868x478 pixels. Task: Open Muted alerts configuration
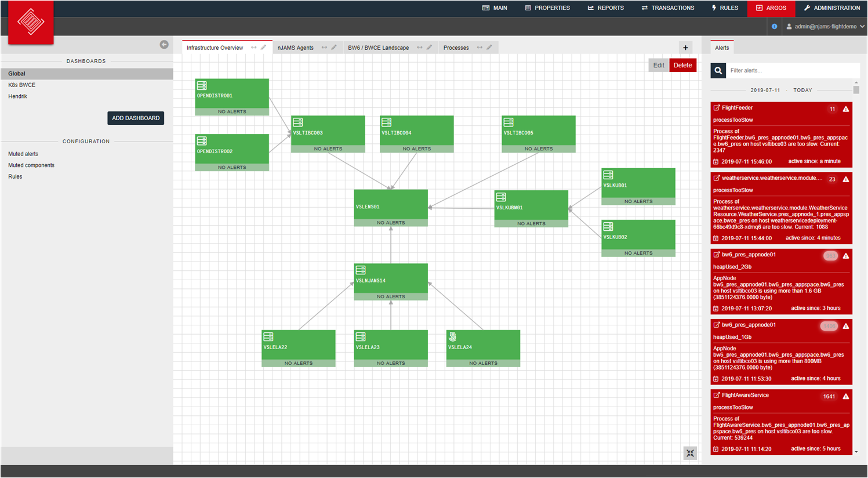pyautogui.click(x=23, y=154)
